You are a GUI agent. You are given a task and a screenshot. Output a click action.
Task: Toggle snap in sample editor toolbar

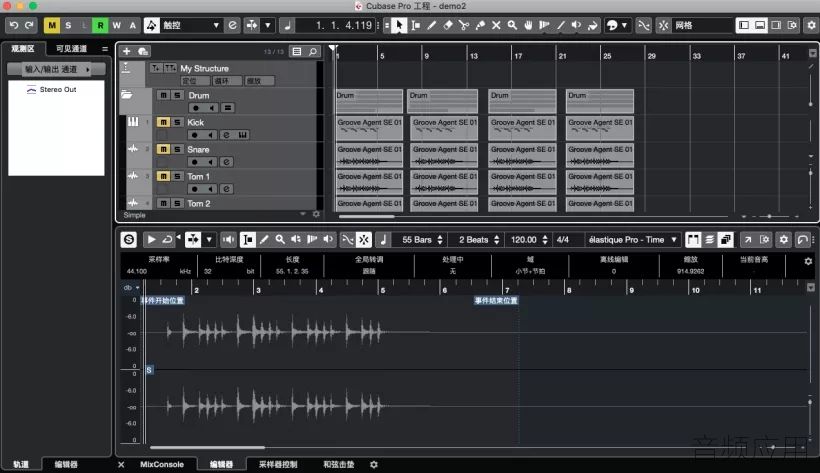pos(363,240)
